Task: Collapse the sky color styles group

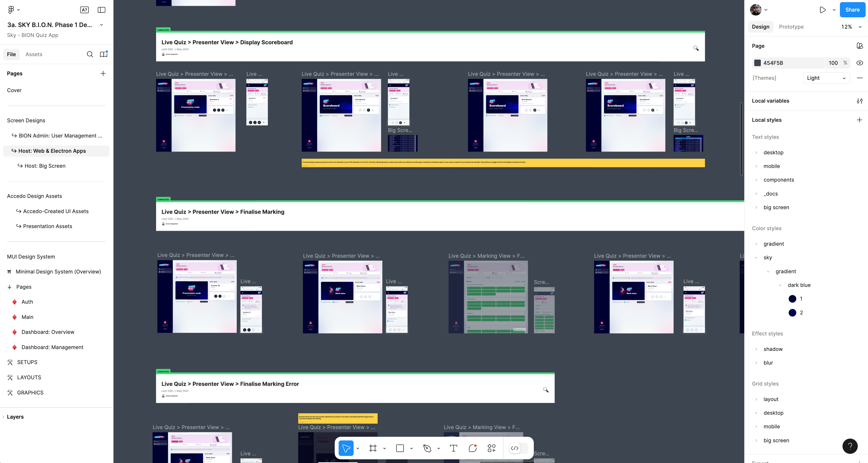Action: coord(756,257)
